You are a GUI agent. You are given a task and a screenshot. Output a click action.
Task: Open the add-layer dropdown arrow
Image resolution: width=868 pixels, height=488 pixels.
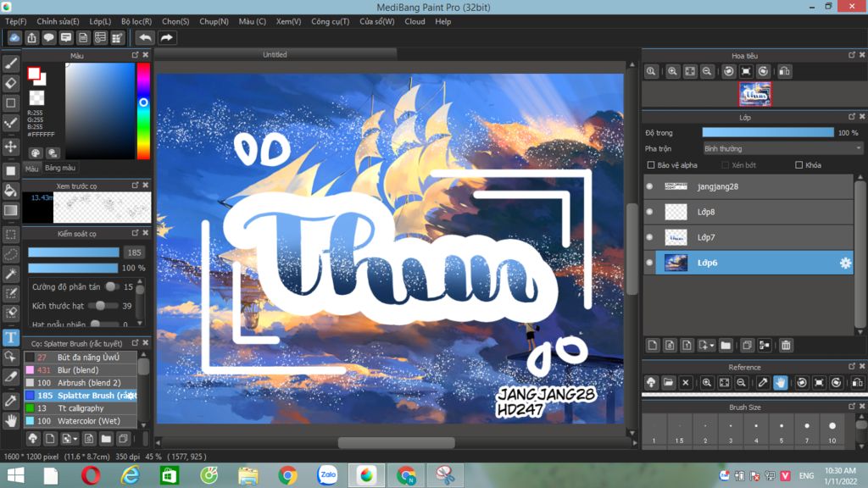tap(712, 346)
